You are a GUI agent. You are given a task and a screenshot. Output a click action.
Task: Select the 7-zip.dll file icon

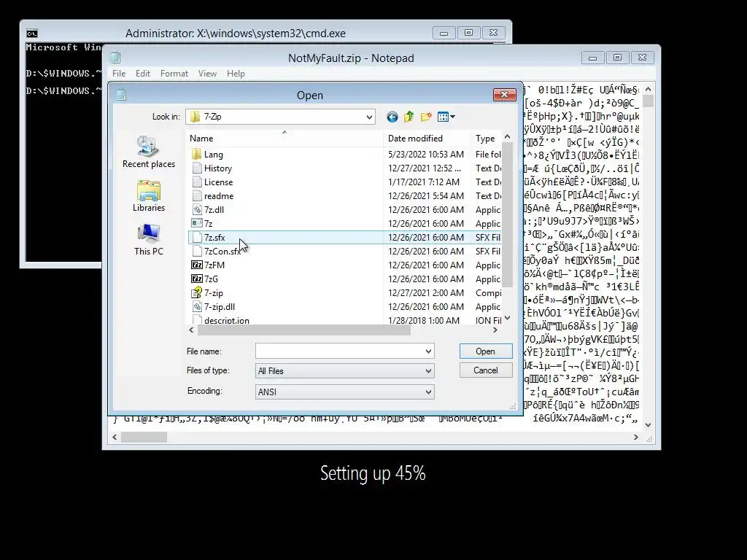coord(197,307)
